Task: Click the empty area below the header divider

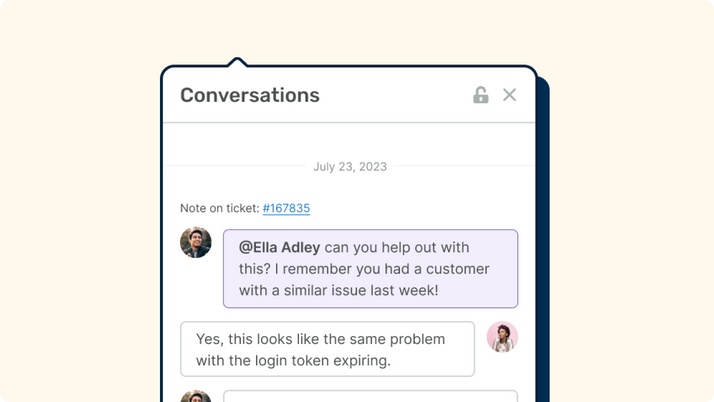Action: tap(349, 140)
